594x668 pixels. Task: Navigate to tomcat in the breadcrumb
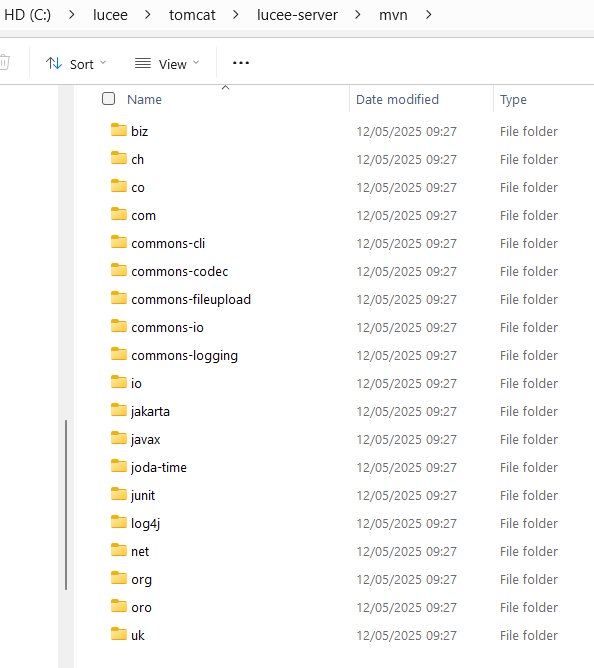[x=192, y=15]
